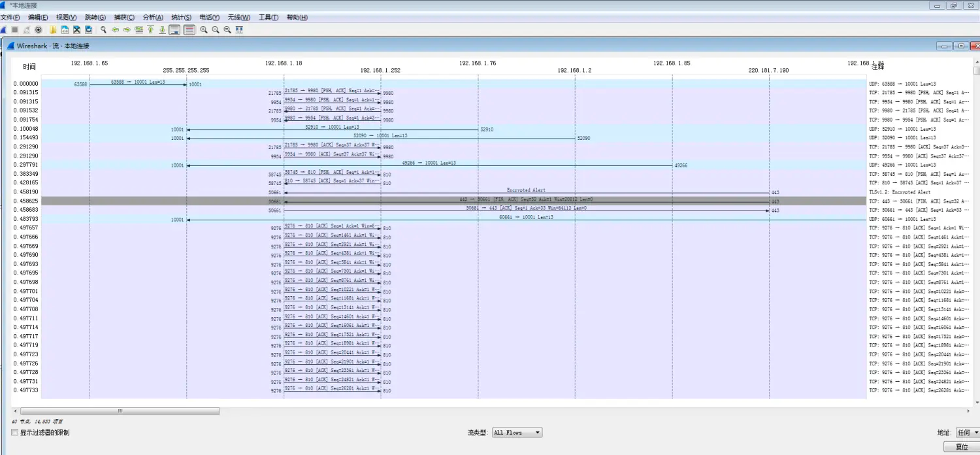Close the current capture file
This screenshot has width=980, height=455.
(x=76, y=29)
